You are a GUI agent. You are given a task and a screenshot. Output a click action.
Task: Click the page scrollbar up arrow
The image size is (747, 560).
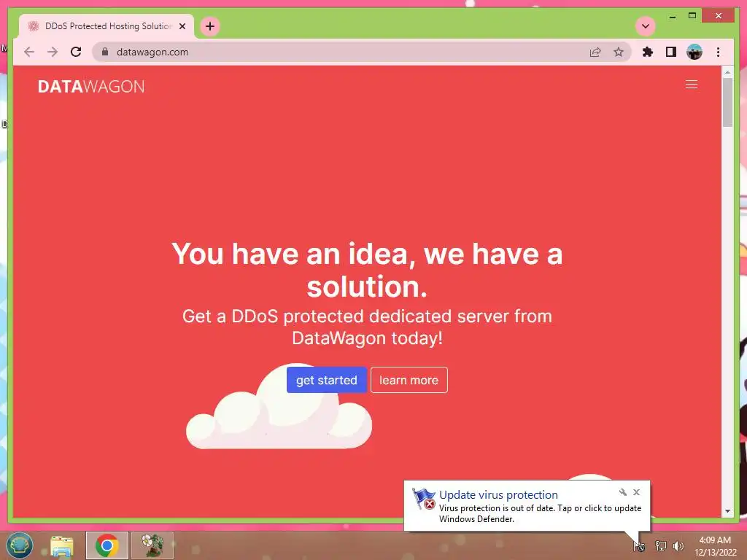(x=727, y=72)
